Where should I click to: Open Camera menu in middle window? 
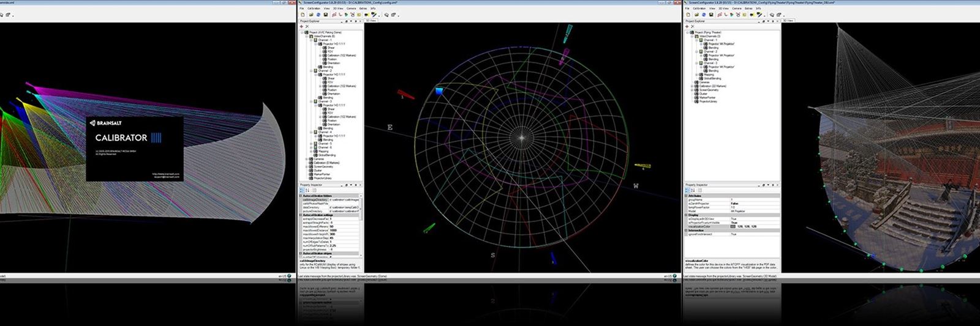tap(351, 9)
